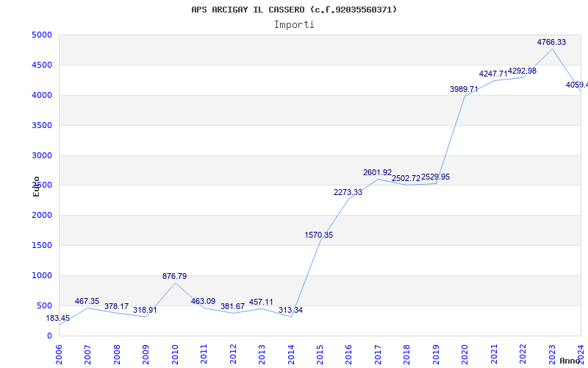The image size is (588, 368).
Task: Click the 381.67 data label
Action: [232, 306]
